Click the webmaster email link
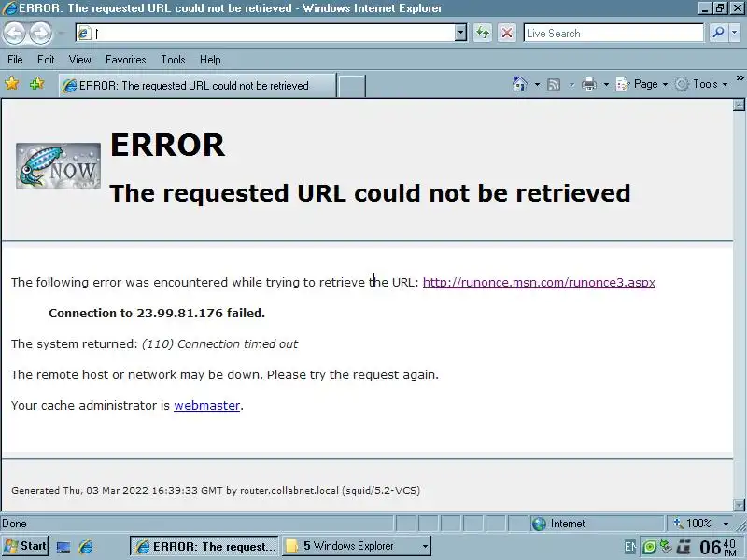The width and height of the screenshot is (747, 560). click(206, 406)
